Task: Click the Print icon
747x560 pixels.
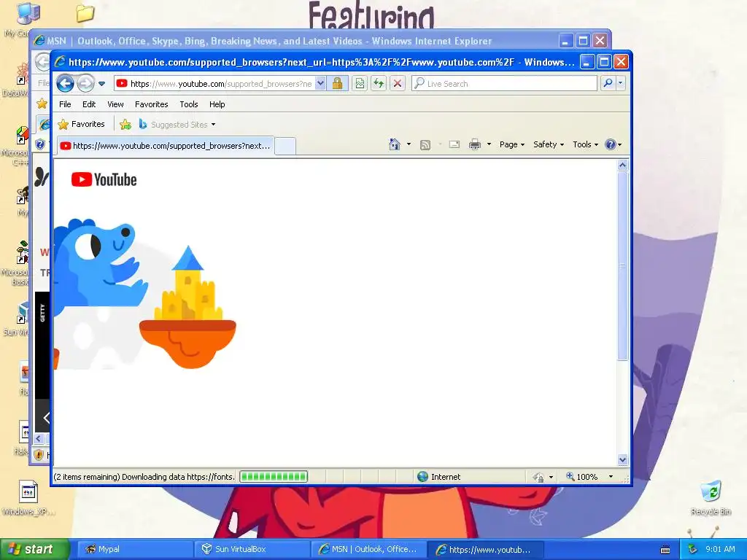Action: pos(474,144)
